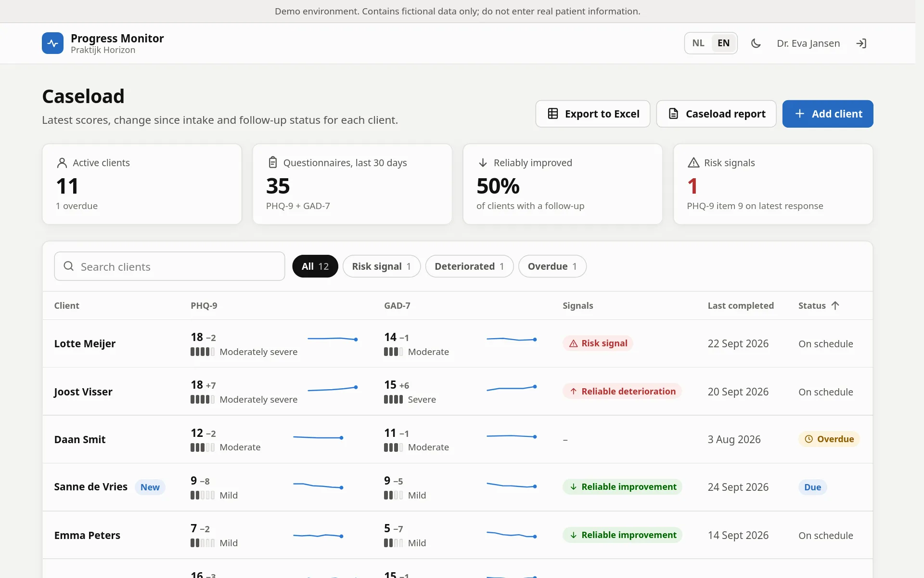Screen dimensions: 924x578
Task: Click Lotte Meijer's Risk signal badge
Action: tap(598, 343)
